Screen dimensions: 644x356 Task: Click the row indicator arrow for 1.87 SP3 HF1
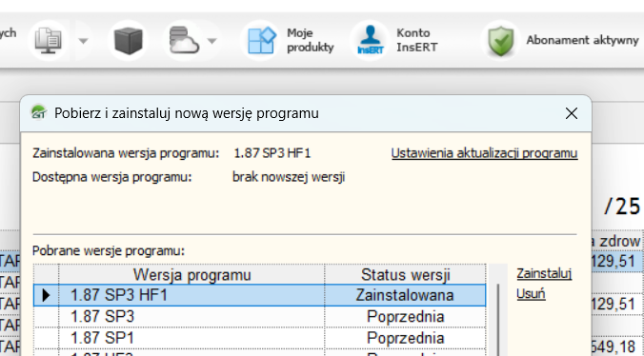[46, 295]
